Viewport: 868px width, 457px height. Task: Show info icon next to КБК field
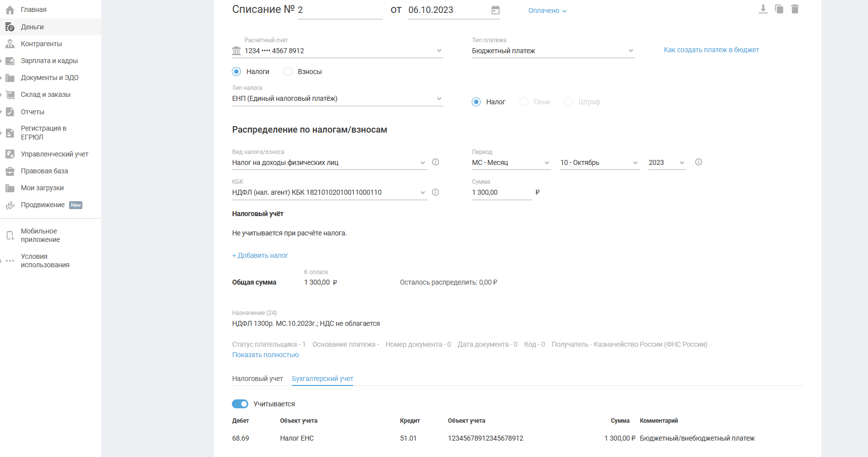click(x=435, y=192)
